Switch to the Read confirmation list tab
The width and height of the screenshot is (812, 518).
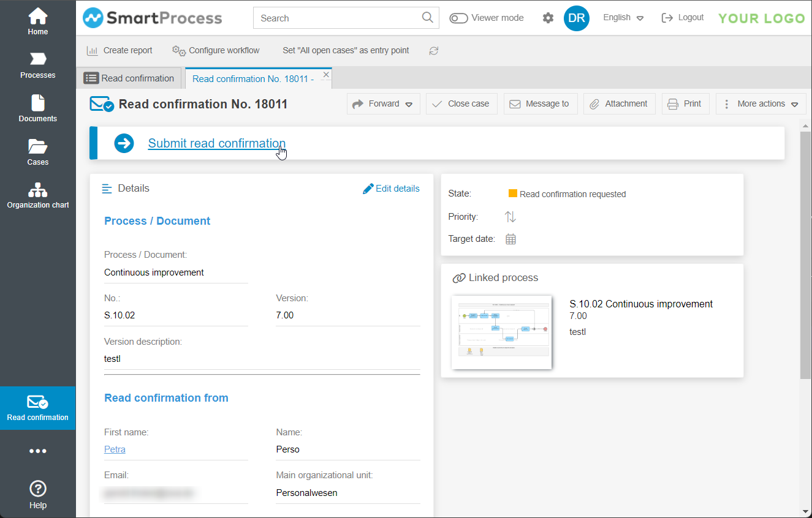point(129,78)
